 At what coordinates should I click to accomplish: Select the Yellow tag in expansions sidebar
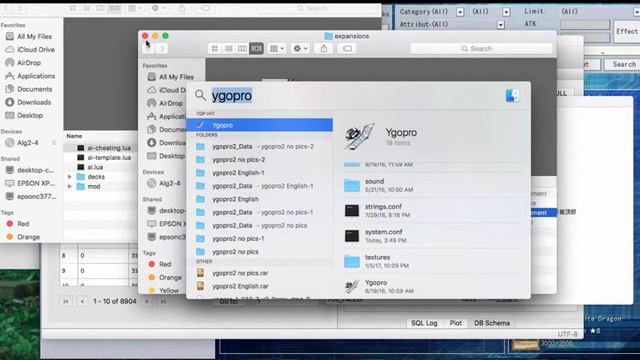pos(164,290)
